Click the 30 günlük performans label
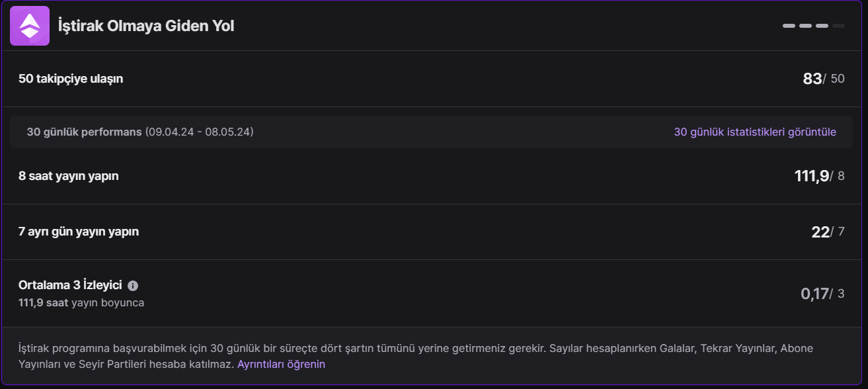This screenshot has height=389, width=868. pyautogui.click(x=84, y=132)
